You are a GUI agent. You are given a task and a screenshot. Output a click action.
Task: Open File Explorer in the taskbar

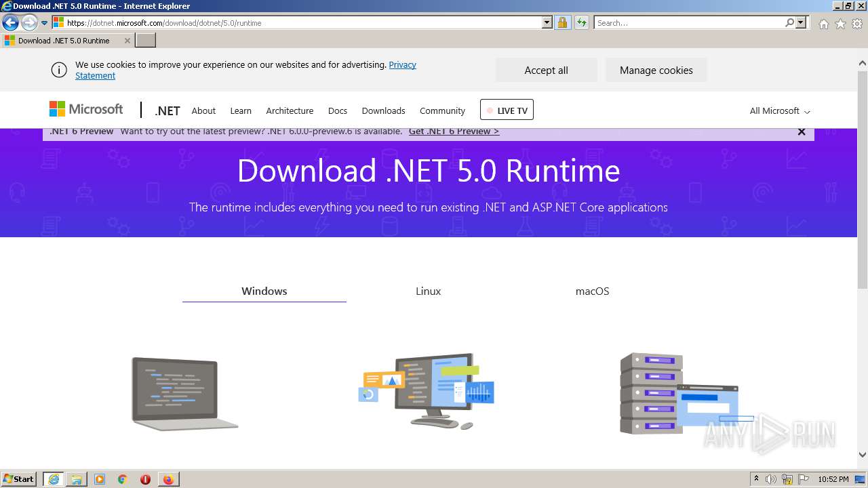77,479
